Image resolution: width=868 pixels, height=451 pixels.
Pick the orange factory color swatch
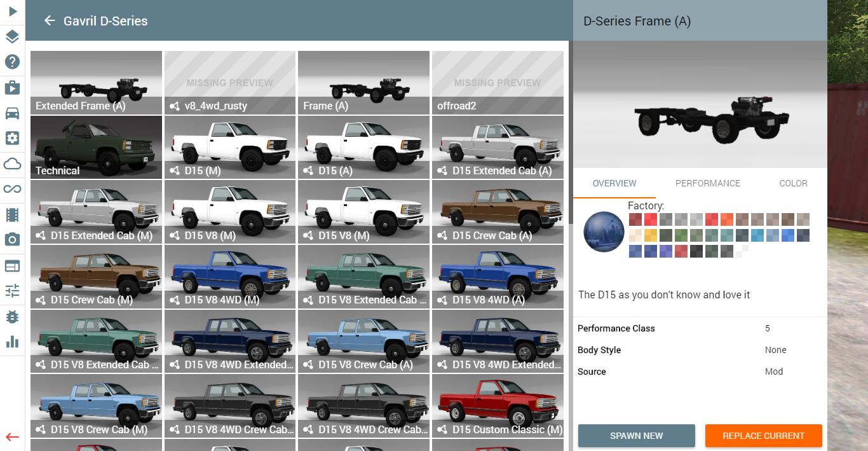(727, 219)
